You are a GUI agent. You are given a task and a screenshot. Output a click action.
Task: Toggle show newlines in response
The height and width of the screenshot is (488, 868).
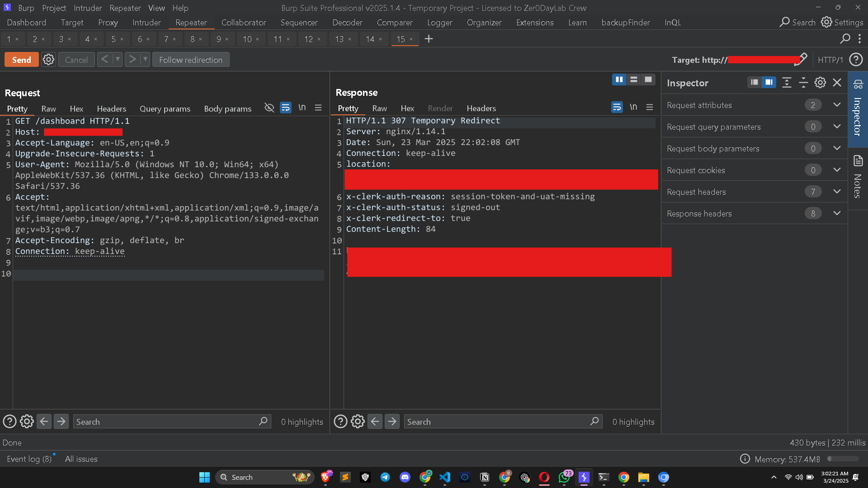coord(633,107)
